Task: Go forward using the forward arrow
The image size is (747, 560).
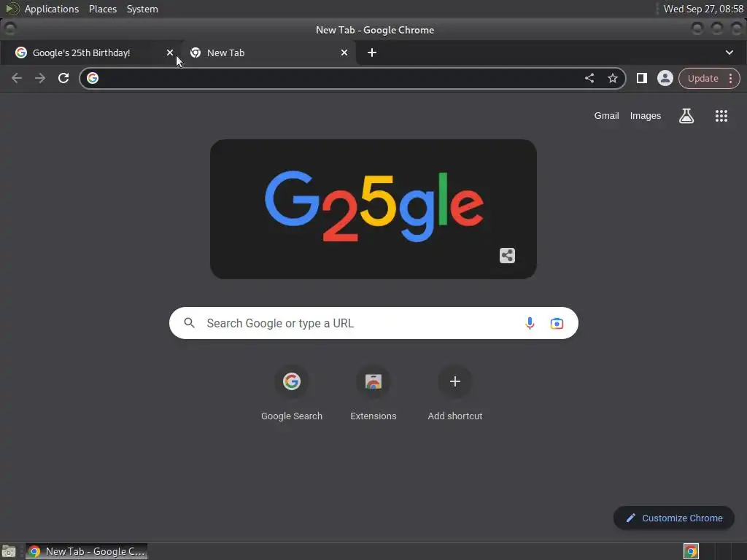Action: 40,78
